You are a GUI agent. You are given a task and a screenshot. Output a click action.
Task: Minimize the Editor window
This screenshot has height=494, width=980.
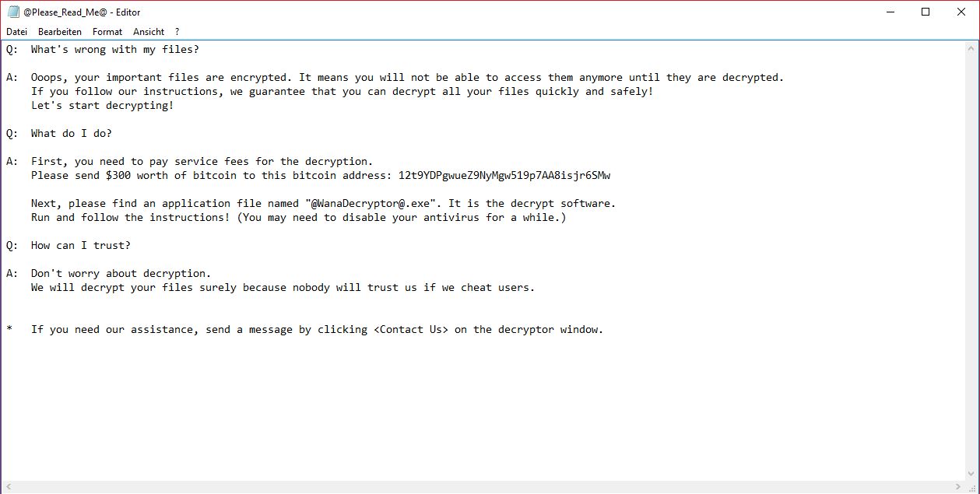point(890,12)
